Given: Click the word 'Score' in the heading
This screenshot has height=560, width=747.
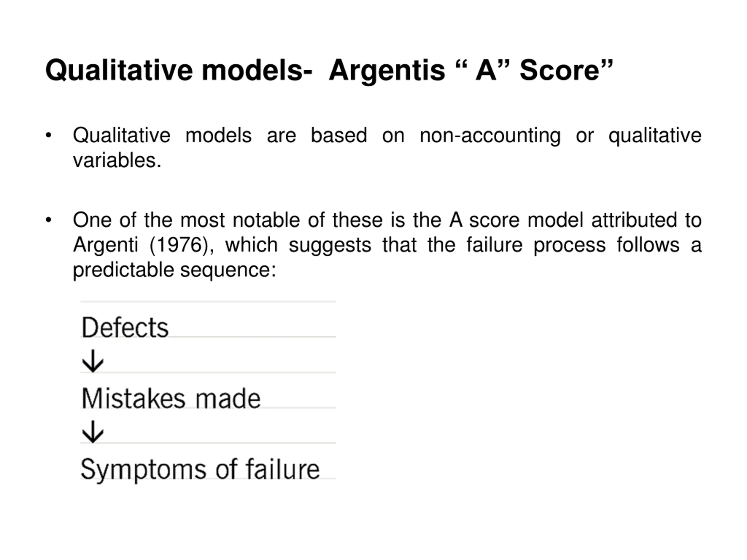Looking at the screenshot, I should point(560,70).
